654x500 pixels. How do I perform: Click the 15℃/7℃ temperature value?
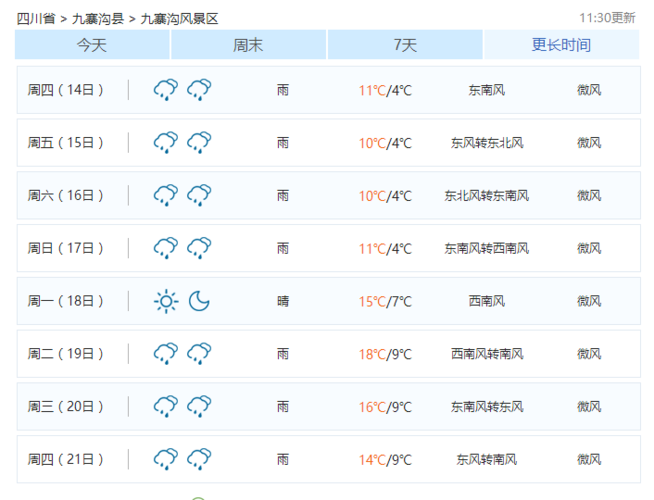click(x=385, y=302)
